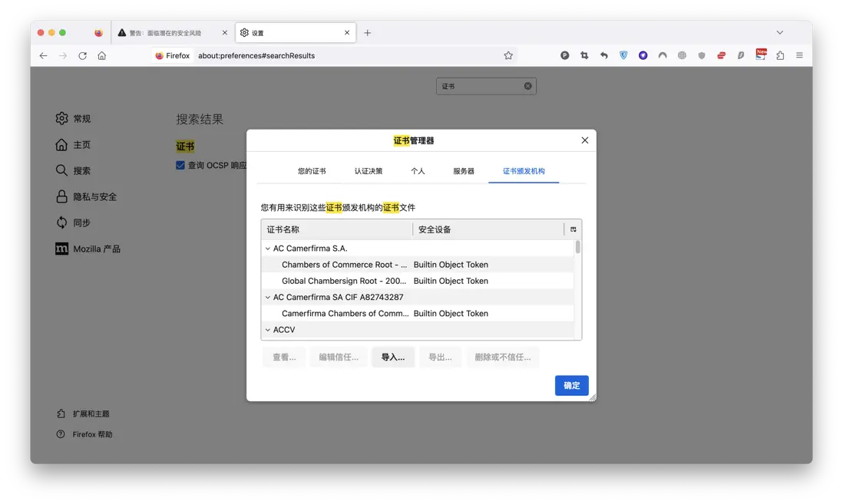Open the Firefox hamburger application menu
The height and width of the screenshot is (504, 843).
click(x=799, y=54)
